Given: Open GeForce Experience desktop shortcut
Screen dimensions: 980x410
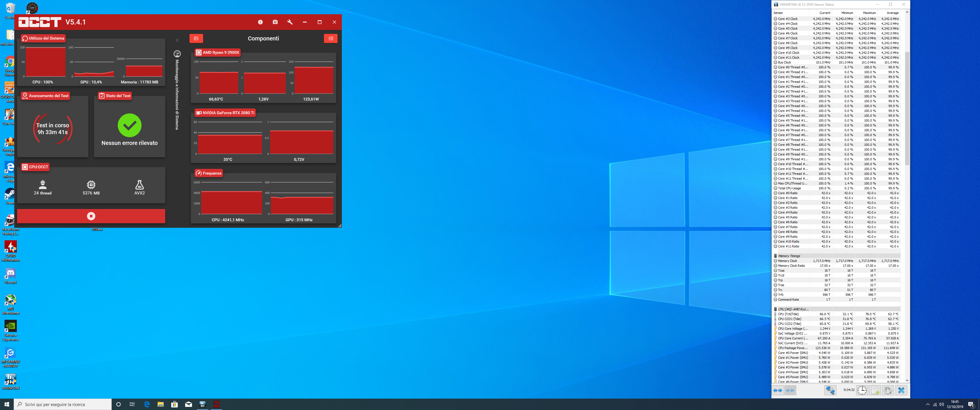Looking at the screenshot, I should click(10, 331).
